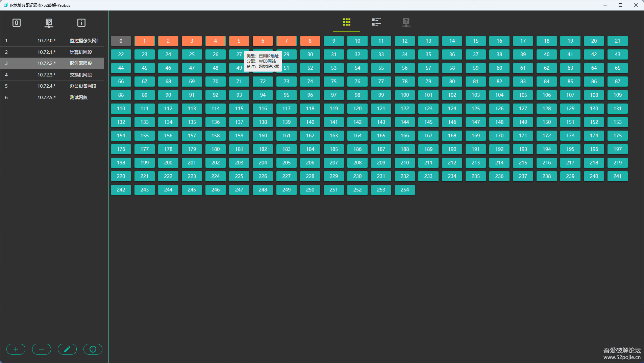Viewport: 644px width, 363px height.
Task: Click the boxed info icon in sidebar header
Action: (81, 23)
